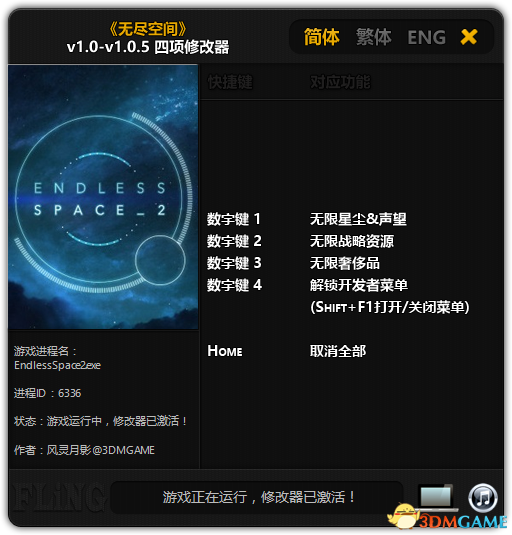Switch language to 简体
512x535 pixels.
click(x=322, y=37)
